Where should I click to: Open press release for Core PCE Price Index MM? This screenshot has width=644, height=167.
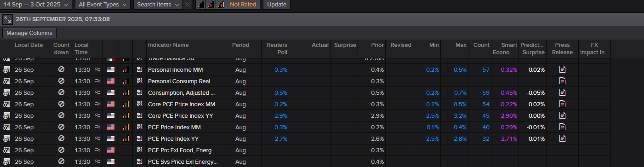tap(562, 104)
